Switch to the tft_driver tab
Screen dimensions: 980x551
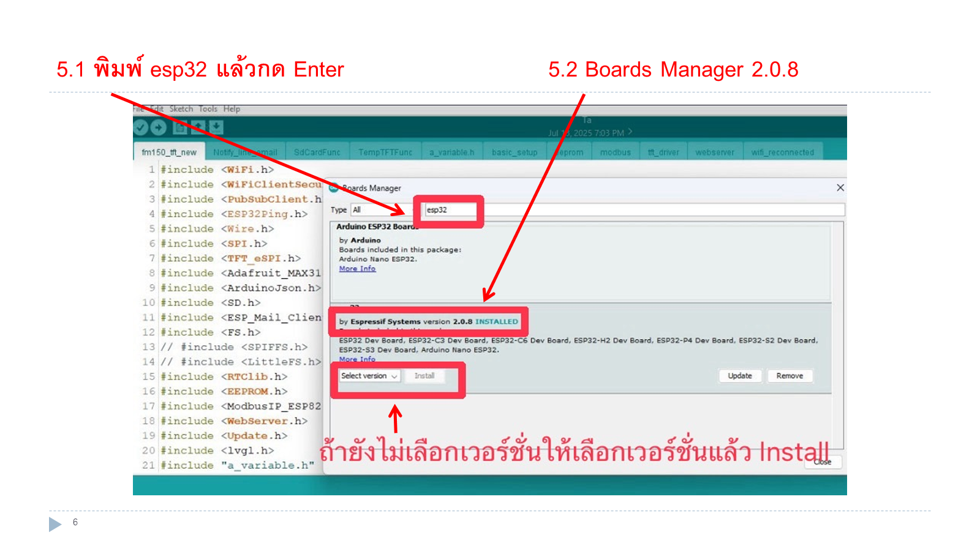pos(663,152)
